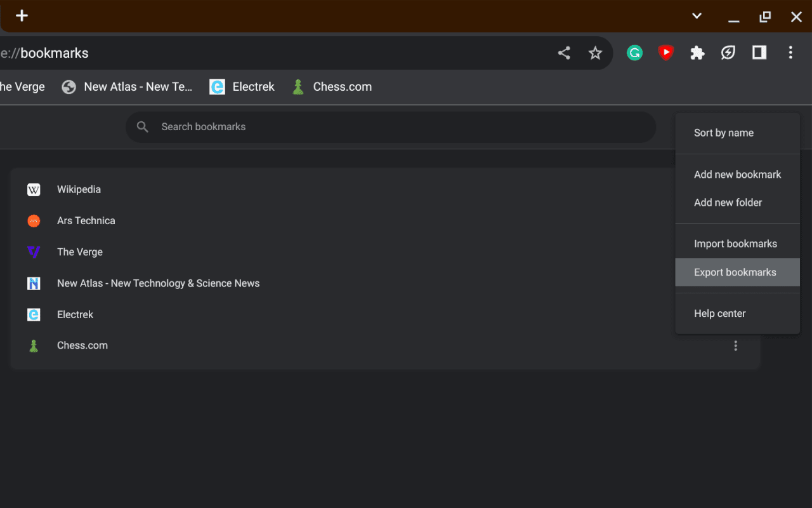The width and height of the screenshot is (812, 508).
Task: Click the globe icon beside New Atlas
Action: coord(69,87)
